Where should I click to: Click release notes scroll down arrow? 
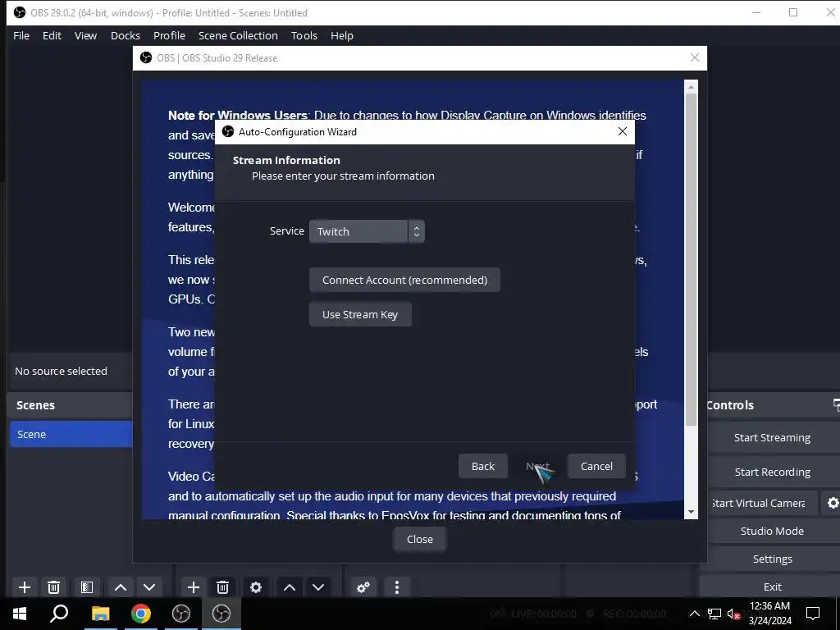click(x=691, y=512)
